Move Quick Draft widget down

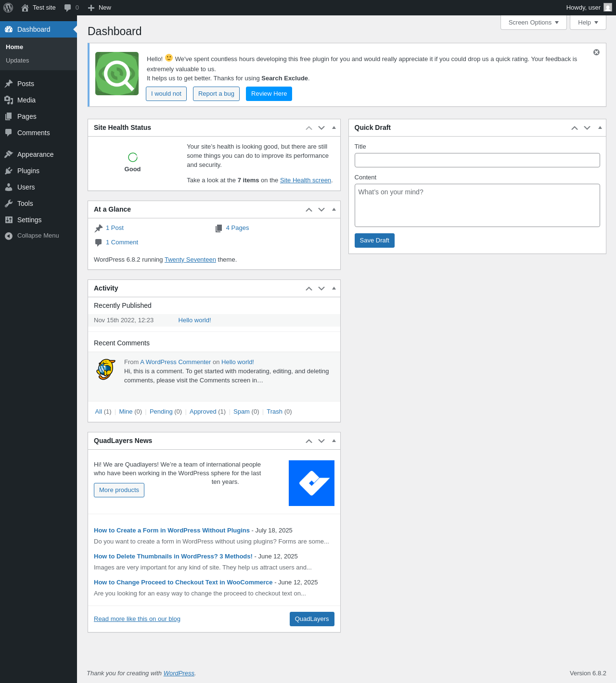[x=587, y=128]
